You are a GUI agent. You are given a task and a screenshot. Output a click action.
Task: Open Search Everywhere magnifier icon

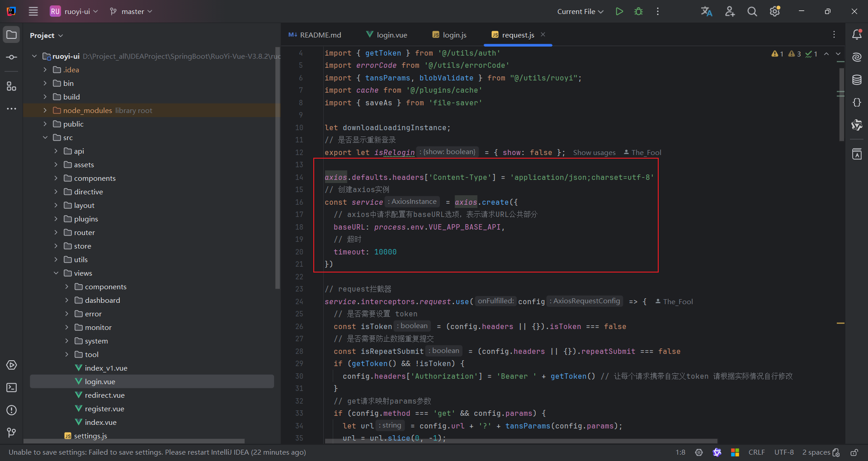[752, 11]
